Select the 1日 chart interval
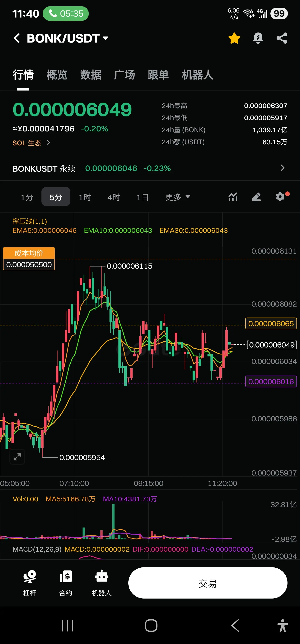Screen dimensions: 300x644 143,197
